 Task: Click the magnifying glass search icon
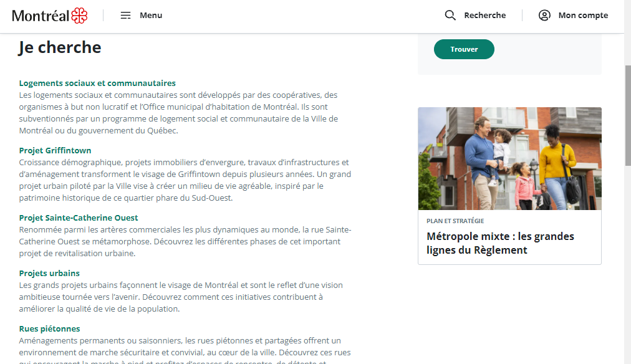[x=450, y=16]
